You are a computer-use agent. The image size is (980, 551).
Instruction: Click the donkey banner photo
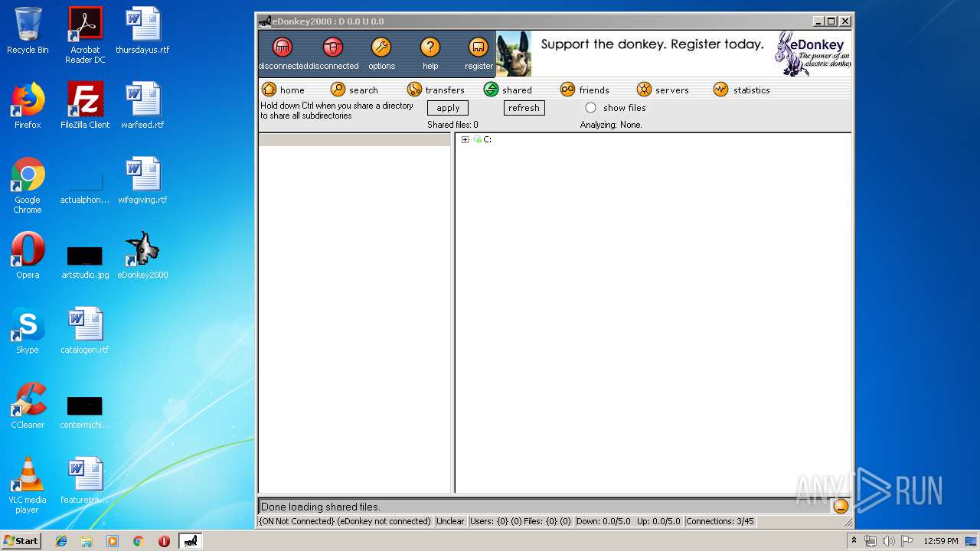514,54
